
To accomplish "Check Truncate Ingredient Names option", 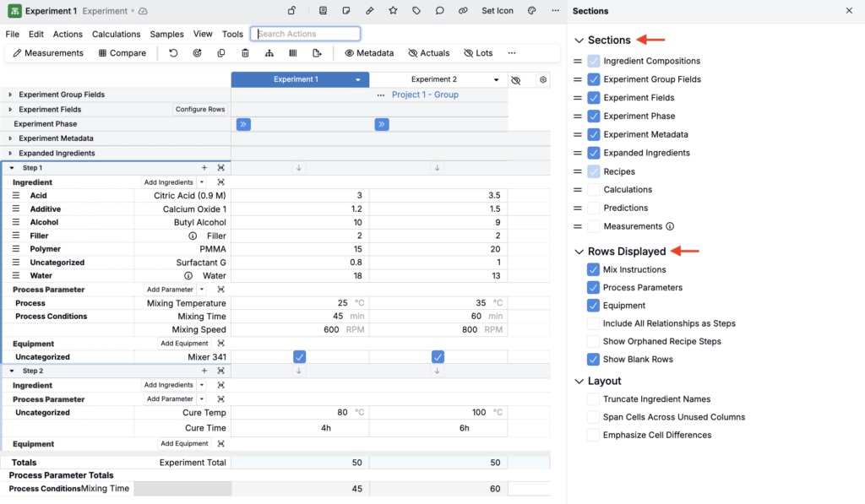I will pyautogui.click(x=593, y=399).
